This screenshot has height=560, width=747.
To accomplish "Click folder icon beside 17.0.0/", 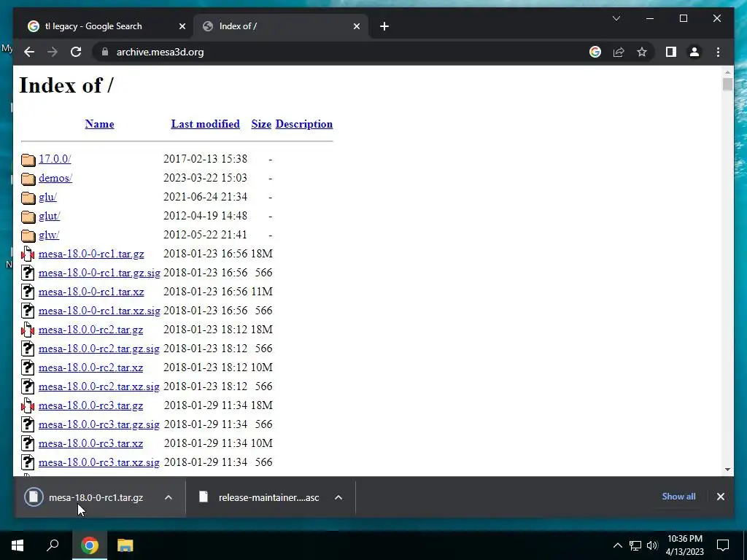I will click(x=28, y=160).
